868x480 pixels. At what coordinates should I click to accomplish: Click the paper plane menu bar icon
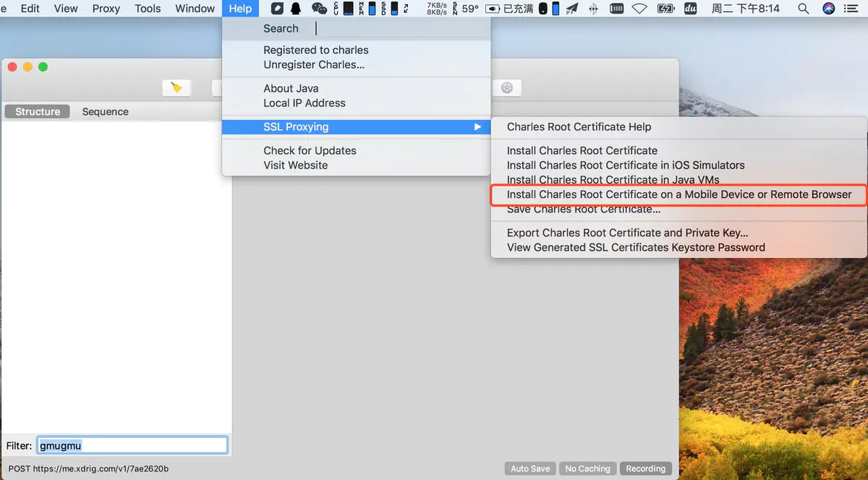572,9
